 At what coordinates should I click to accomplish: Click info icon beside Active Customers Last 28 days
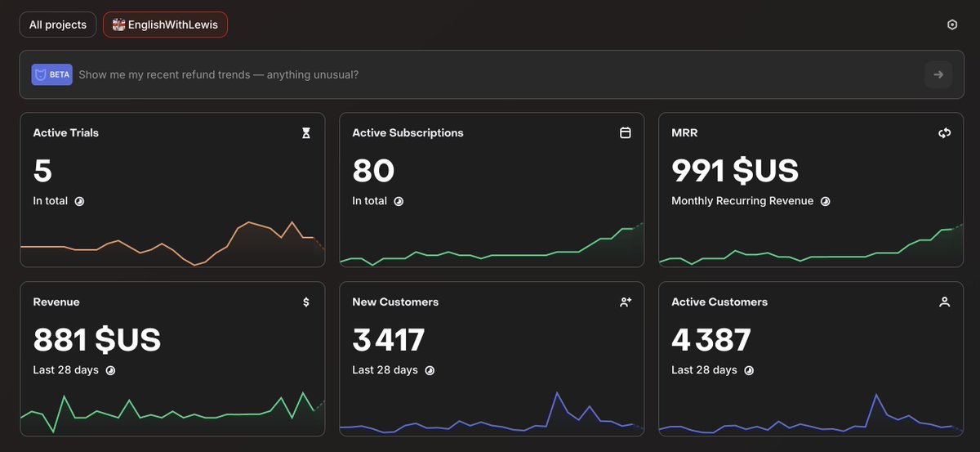[x=749, y=370]
